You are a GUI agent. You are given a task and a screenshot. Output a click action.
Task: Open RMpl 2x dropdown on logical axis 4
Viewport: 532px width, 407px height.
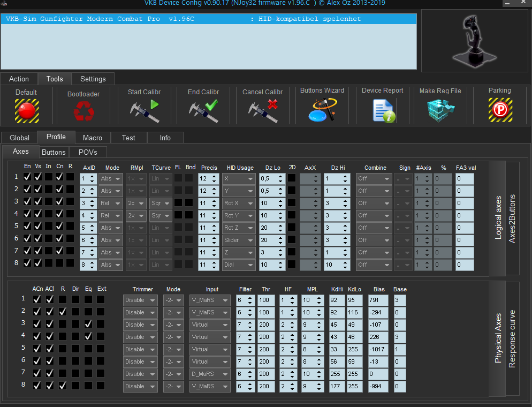136,215
